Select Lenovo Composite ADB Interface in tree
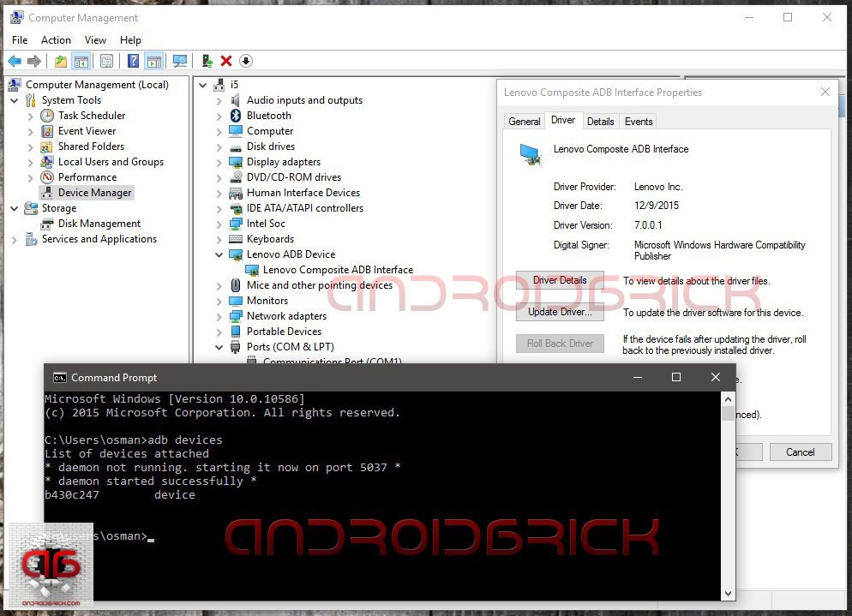Viewport: 852px width, 616px height. [338, 270]
